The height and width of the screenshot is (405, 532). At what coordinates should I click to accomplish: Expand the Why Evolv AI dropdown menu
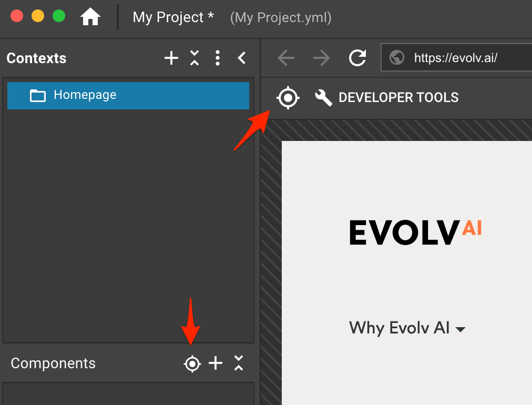[x=407, y=328]
